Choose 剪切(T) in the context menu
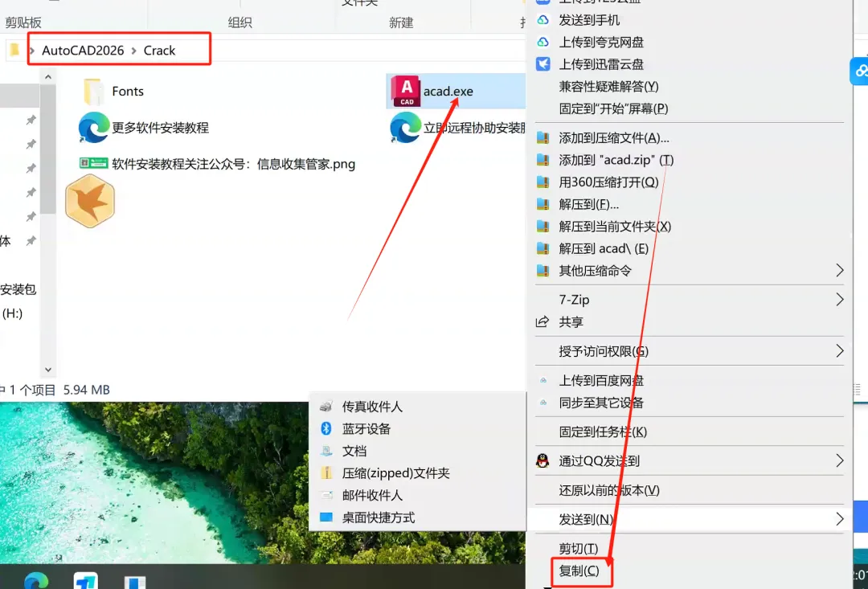Image resolution: width=868 pixels, height=589 pixels. coord(579,549)
